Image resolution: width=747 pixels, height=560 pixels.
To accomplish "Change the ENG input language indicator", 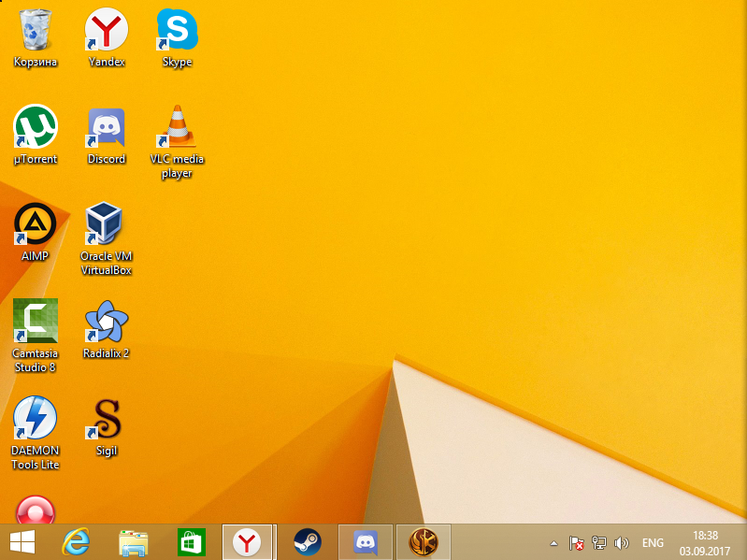I will click(x=653, y=543).
